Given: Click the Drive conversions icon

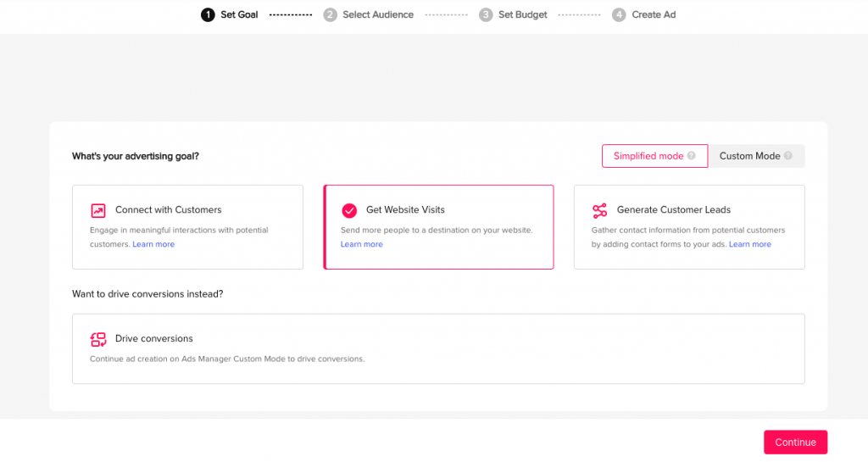Looking at the screenshot, I should [x=98, y=339].
